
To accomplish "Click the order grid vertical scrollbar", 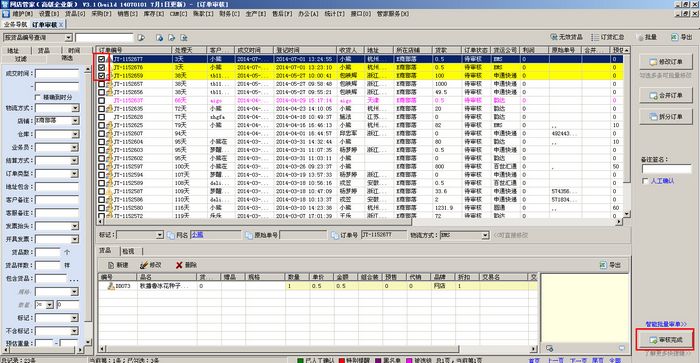I will point(627,132).
